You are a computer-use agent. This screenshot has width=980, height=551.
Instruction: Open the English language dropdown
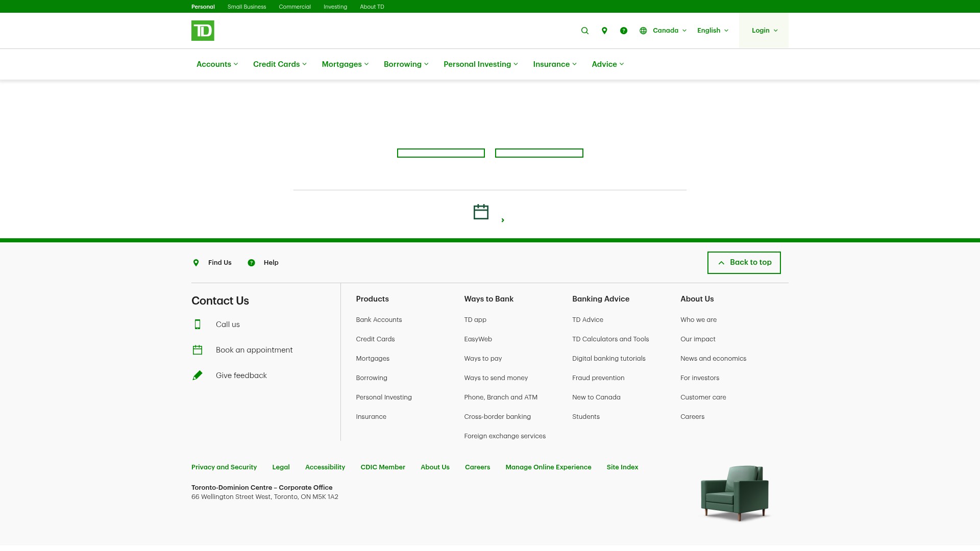(x=713, y=31)
